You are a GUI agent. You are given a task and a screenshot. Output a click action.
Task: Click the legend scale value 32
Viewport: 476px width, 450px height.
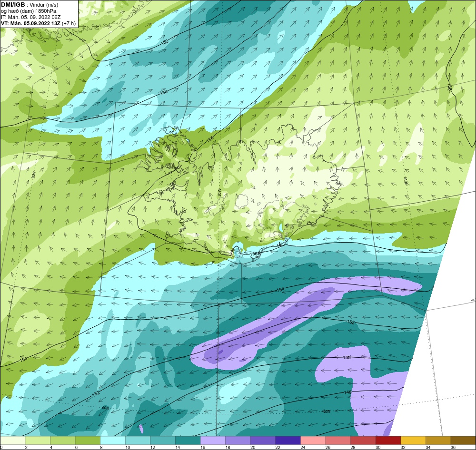pyautogui.click(x=403, y=447)
